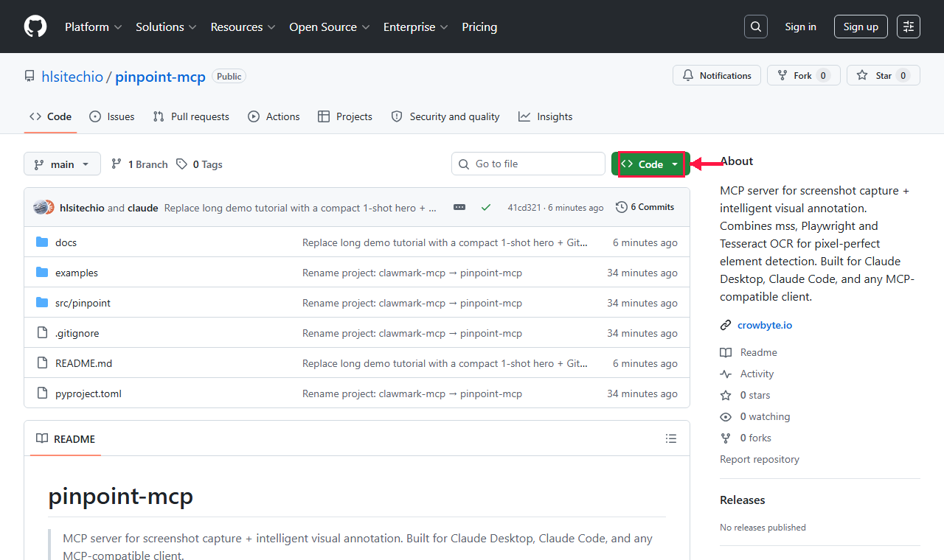
Task: Click the Go to file search field
Action: pyautogui.click(x=528, y=164)
